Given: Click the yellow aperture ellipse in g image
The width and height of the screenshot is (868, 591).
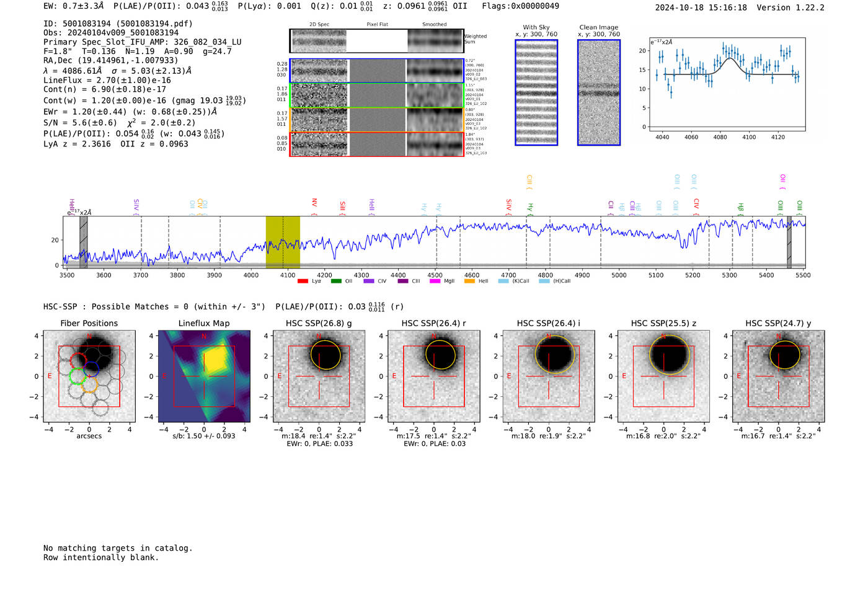Looking at the screenshot, I should tap(325, 355).
